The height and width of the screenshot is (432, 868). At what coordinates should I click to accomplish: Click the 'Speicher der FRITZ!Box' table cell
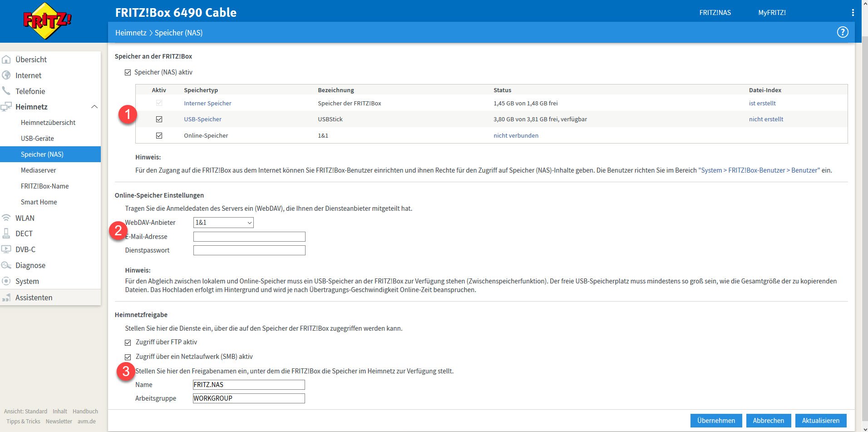coord(350,103)
